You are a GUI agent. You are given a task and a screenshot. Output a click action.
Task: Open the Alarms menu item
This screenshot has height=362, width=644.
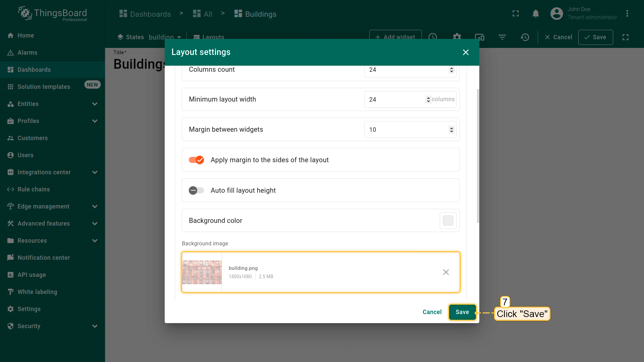pos(27,53)
